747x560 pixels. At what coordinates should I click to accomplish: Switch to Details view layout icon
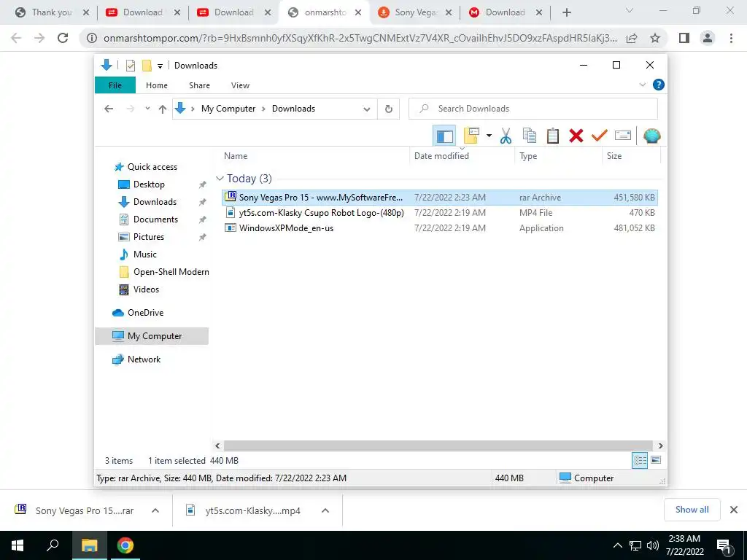point(640,460)
